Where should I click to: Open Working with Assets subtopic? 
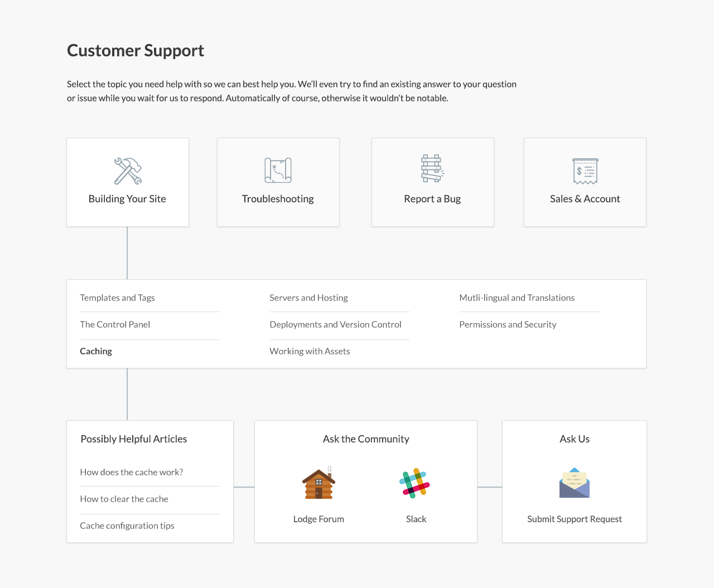[x=310, y=351]
